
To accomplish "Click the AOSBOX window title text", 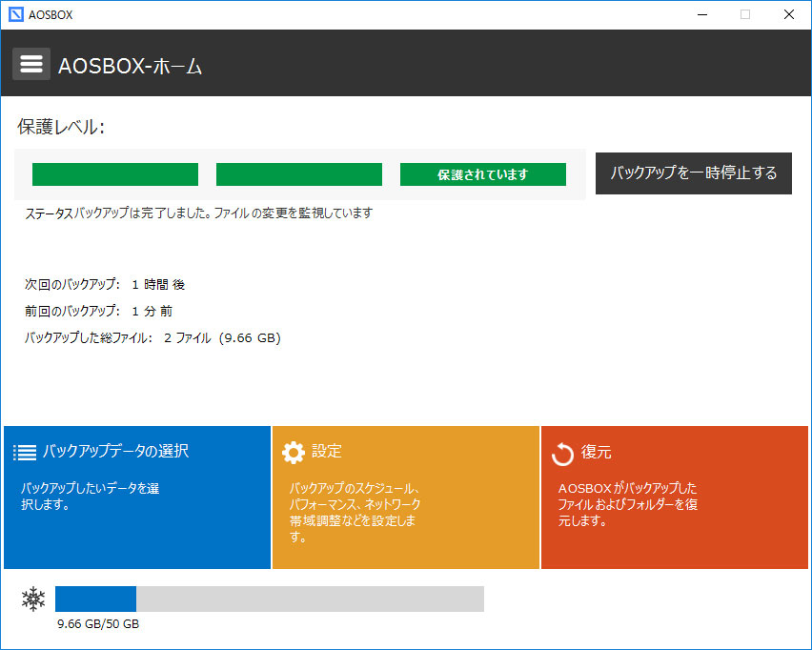I will pyautogui.click(x=51, y=15).
